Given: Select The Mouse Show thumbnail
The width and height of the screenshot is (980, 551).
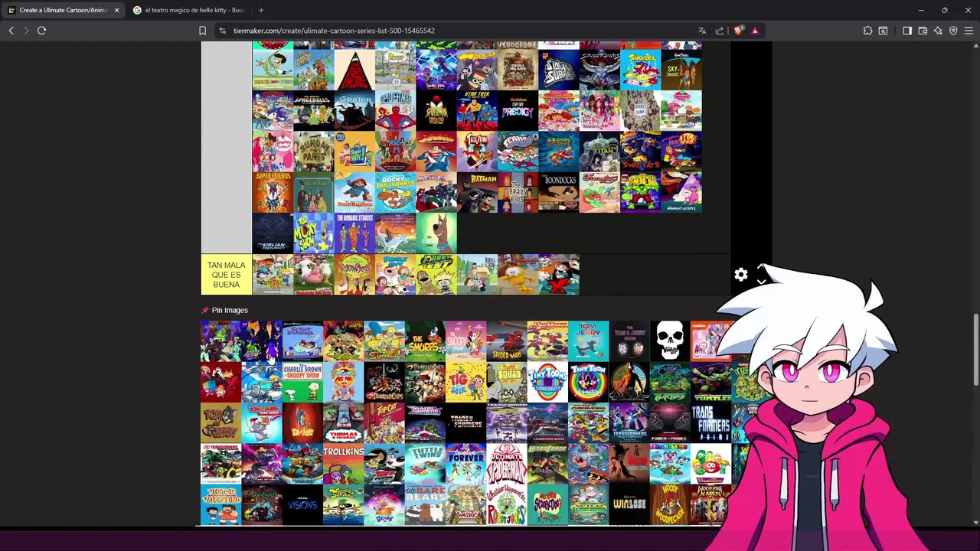Looking at the screenshot, I should tap(314, 233).
